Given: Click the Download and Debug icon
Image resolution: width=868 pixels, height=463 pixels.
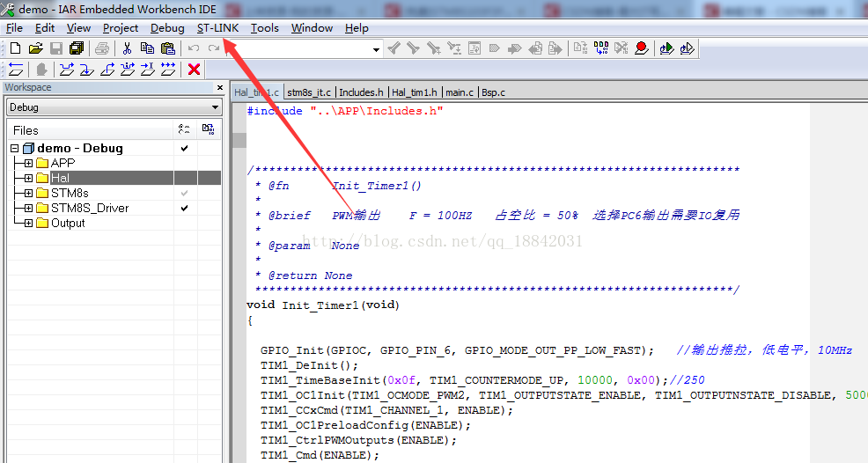Looking at the screenshot, I should pos(666,48).
